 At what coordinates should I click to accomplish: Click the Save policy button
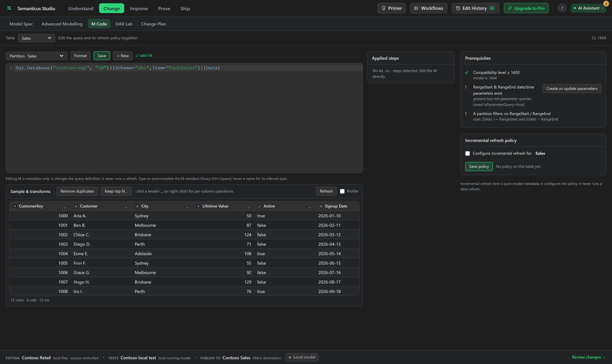coord(479,166)
